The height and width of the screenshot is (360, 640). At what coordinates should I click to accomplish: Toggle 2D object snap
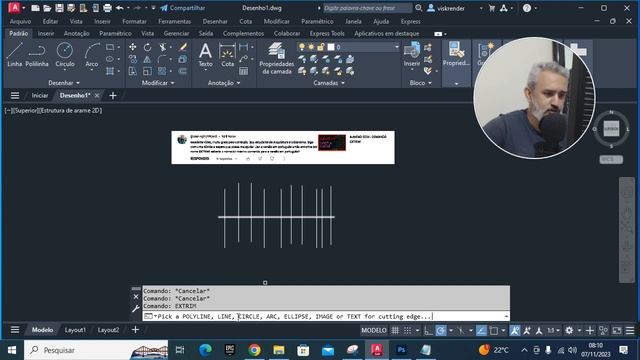coord(494,330)
